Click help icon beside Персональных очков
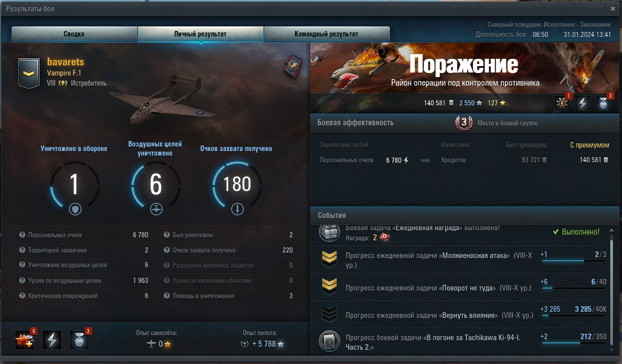 point(22,235)
